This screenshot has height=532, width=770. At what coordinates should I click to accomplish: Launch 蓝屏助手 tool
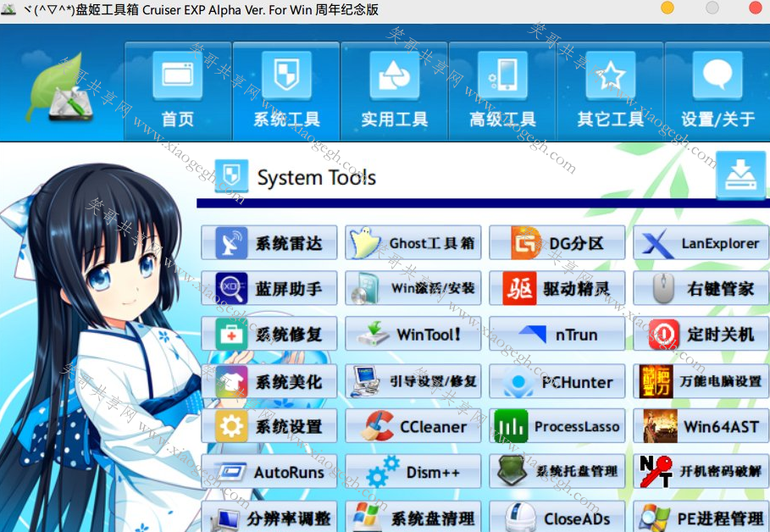click(x=269, y=288)
